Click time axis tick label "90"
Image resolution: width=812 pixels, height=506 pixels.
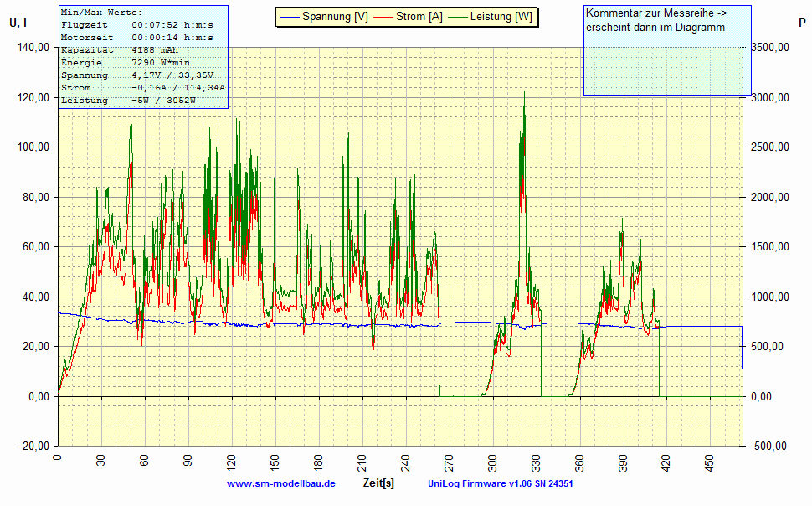[188, 461]
